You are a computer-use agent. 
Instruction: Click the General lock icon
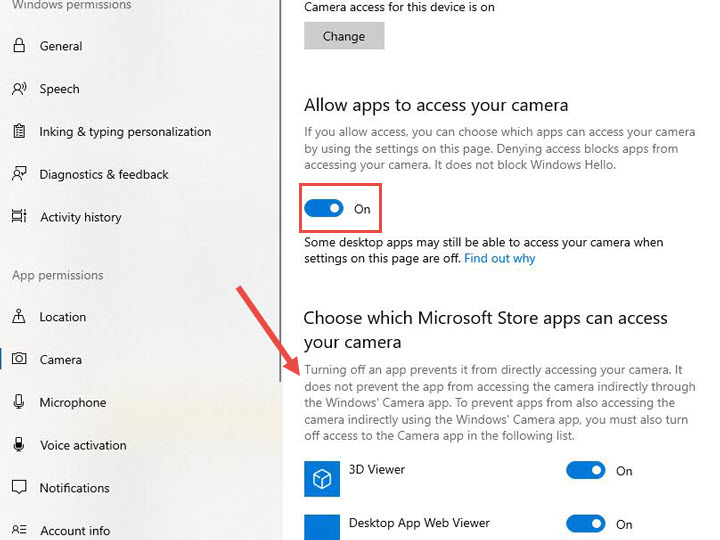click(x=19, y=46)
